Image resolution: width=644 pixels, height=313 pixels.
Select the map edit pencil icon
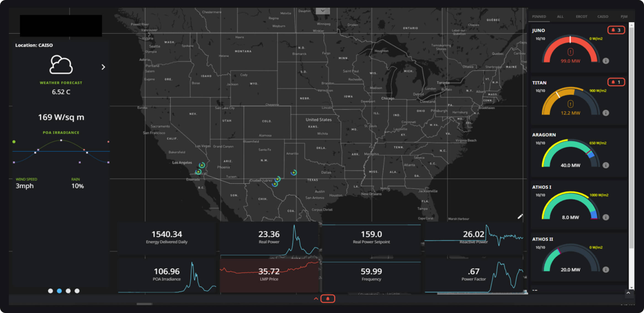coord(520,216)
